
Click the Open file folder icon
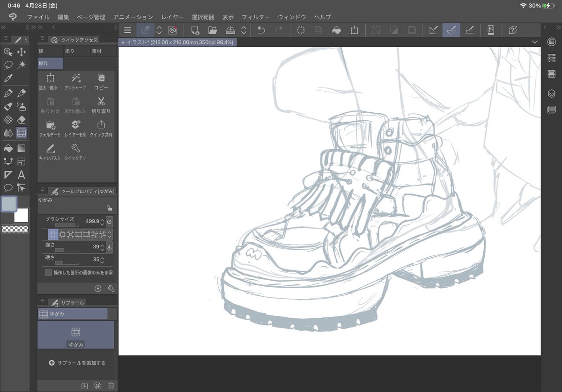click(x=213, y=30)
